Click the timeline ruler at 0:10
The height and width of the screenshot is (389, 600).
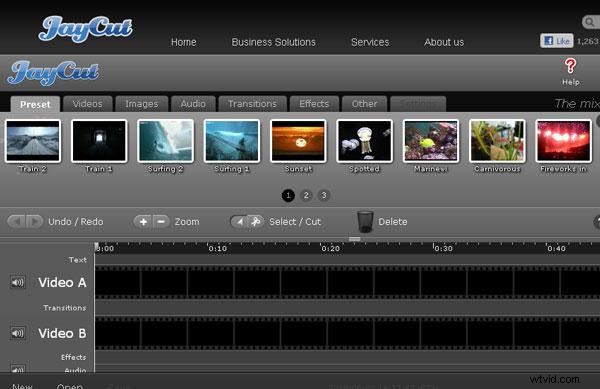point(217,248)
